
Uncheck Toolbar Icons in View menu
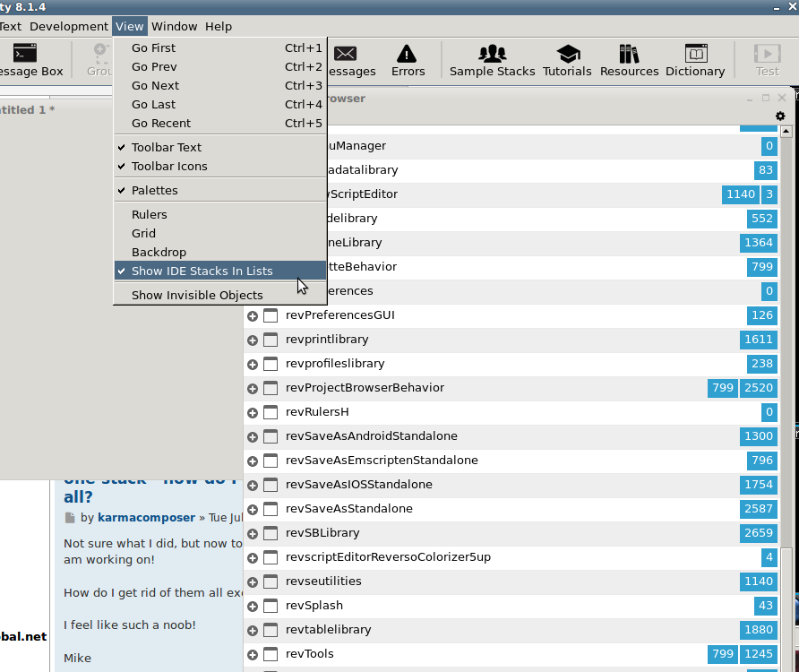coord(169,166)
